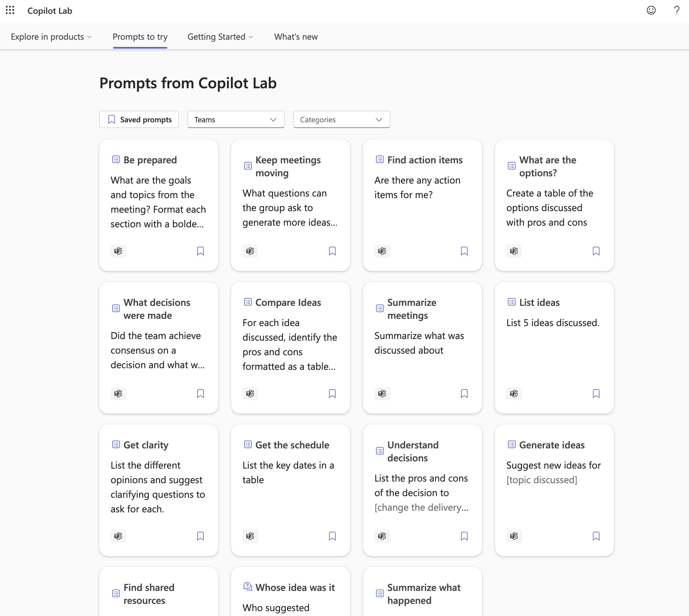Open the help question mark icon
Image resolution: width=689 pixels, height=616 pixels.
click(x=677, y=11)
